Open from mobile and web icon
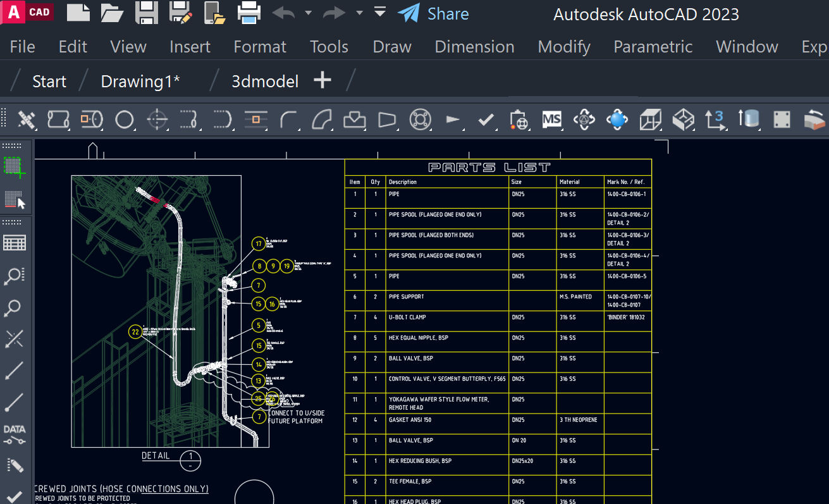The height and width of the screenshot is (504, 829). pos(215,13)
